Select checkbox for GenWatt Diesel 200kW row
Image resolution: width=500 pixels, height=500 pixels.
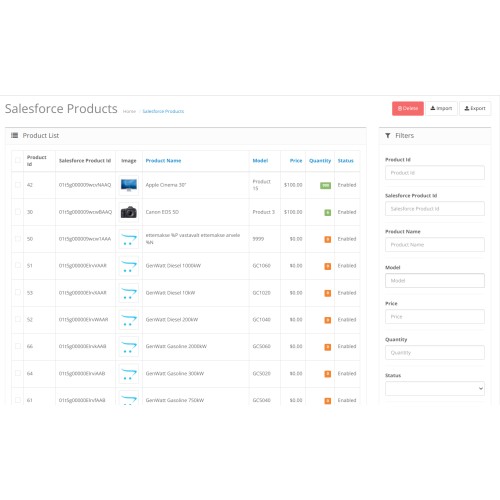(x=18, y=319)
